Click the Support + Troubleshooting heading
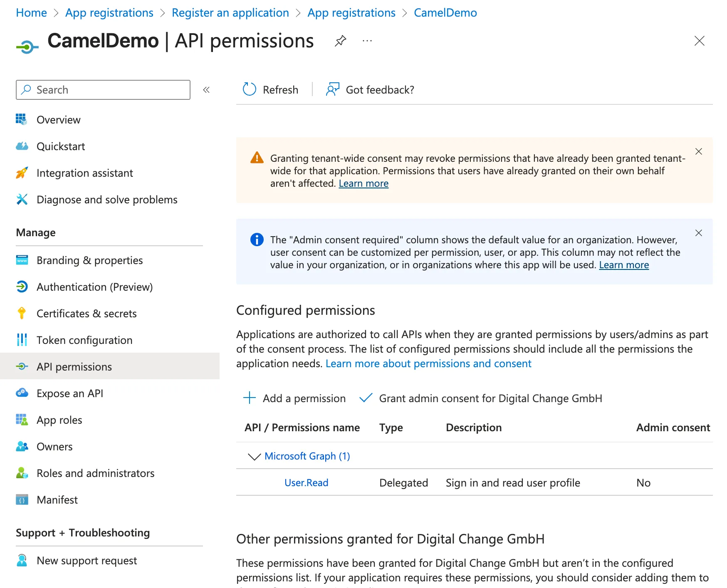 [x=83, y=533]
